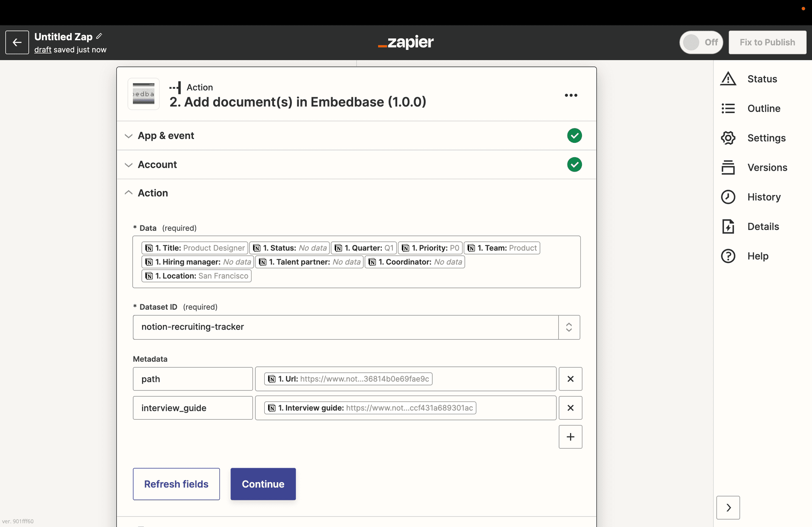Click the Status: No data pill
Image resolution: width=812 pixels, height=527 pixels.
tap(290, 248)
